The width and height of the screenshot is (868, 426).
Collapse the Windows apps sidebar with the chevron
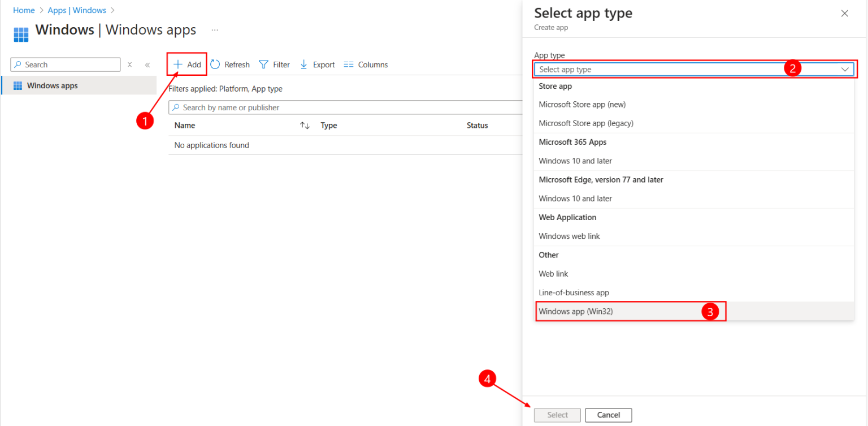click(x=147, y=64)
